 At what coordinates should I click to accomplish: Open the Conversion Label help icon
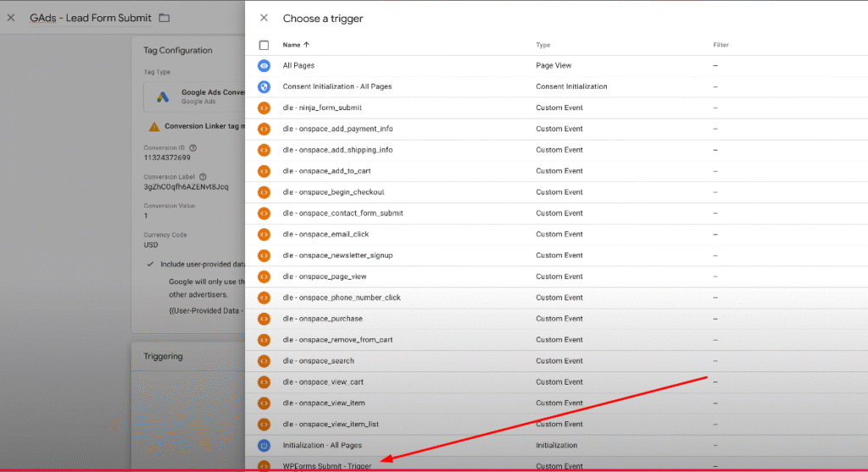[x=203, y=177]
